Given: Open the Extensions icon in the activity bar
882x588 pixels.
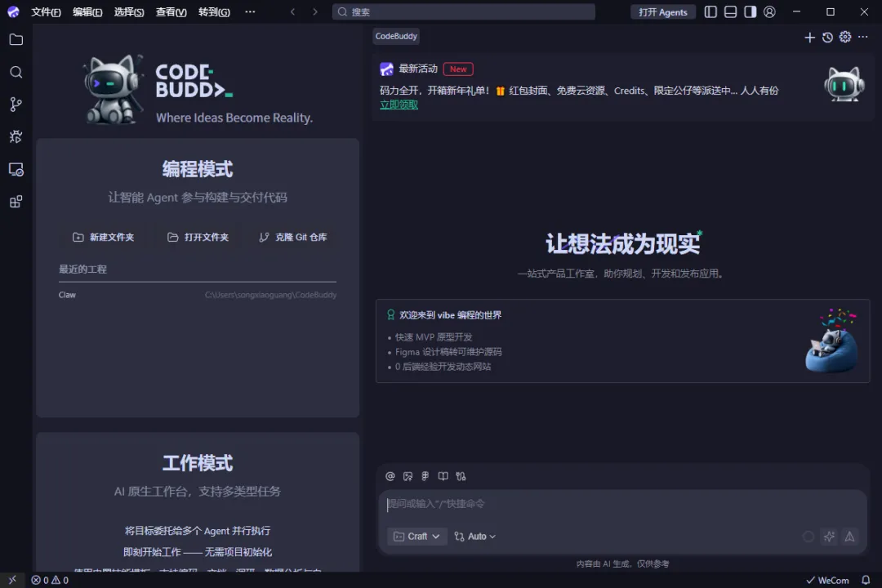Looking at the screenshot, I should [16, 202].
